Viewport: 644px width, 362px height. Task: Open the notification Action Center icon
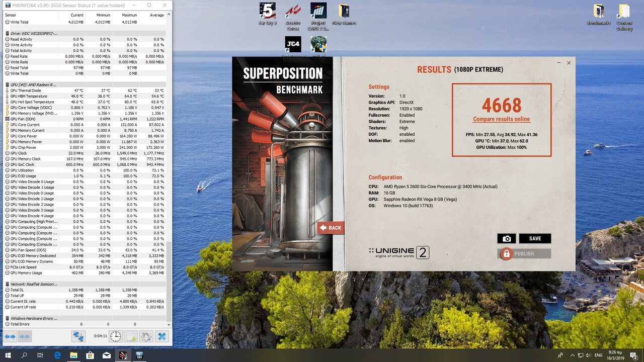[634, 355]
